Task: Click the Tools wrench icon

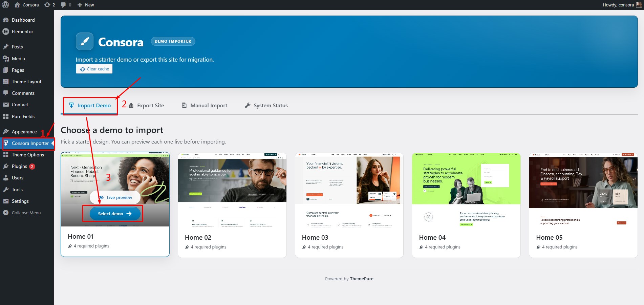Action: (6, 190)
